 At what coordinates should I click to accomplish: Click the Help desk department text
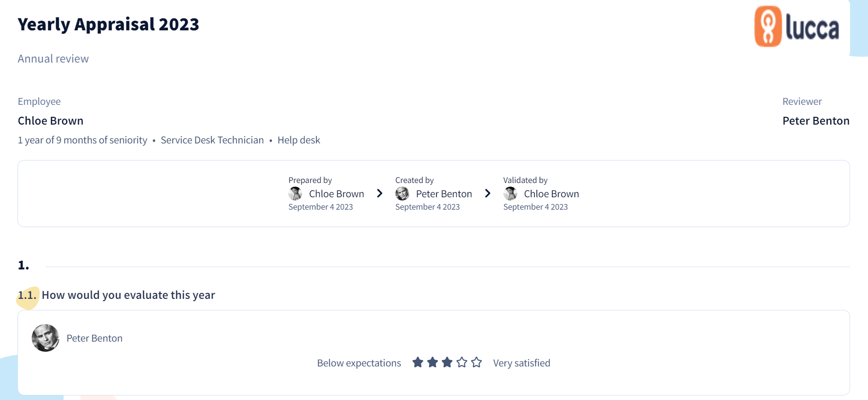click(x=299, y=140)
